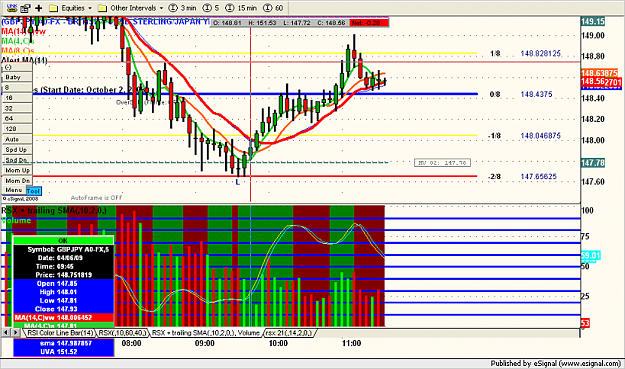
Task: Click the -2/8 level label
Action: coord(494,177)
